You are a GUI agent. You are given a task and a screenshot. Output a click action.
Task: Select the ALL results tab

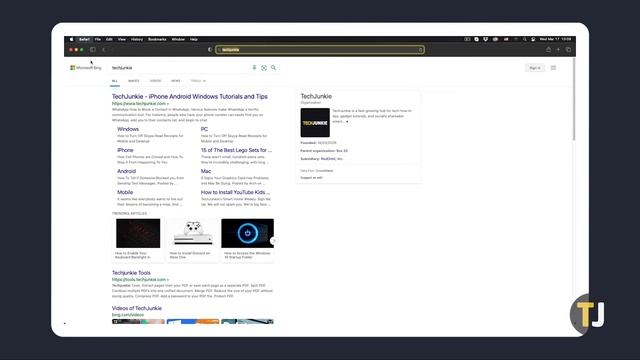coord(115,81)
